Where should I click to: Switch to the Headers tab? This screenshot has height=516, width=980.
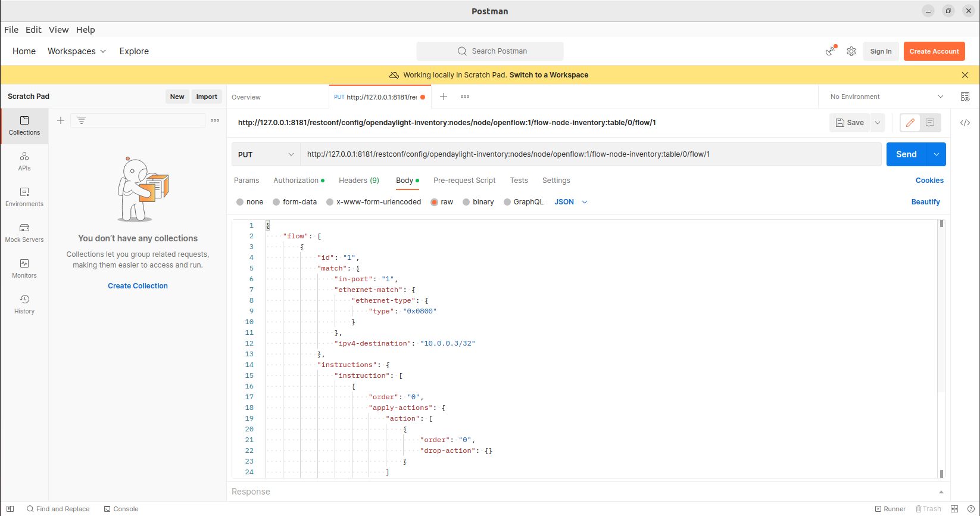point(358,181)
